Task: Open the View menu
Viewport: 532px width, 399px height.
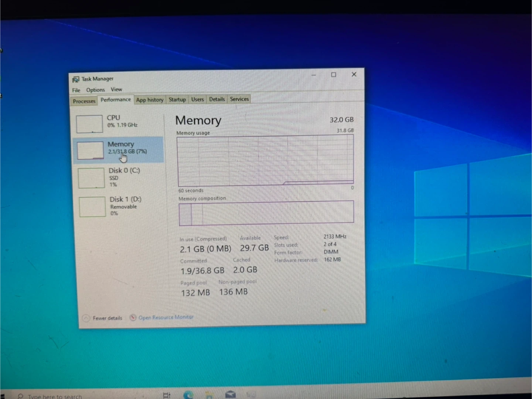Action: click(x=116, y=89)
